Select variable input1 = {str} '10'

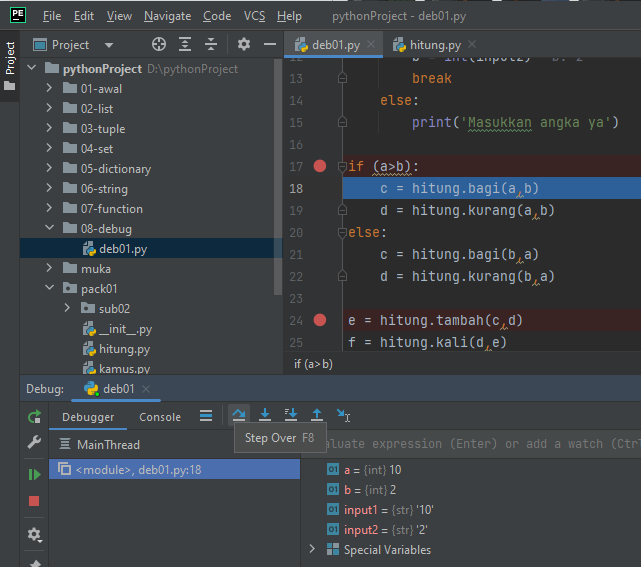[380, 510]
